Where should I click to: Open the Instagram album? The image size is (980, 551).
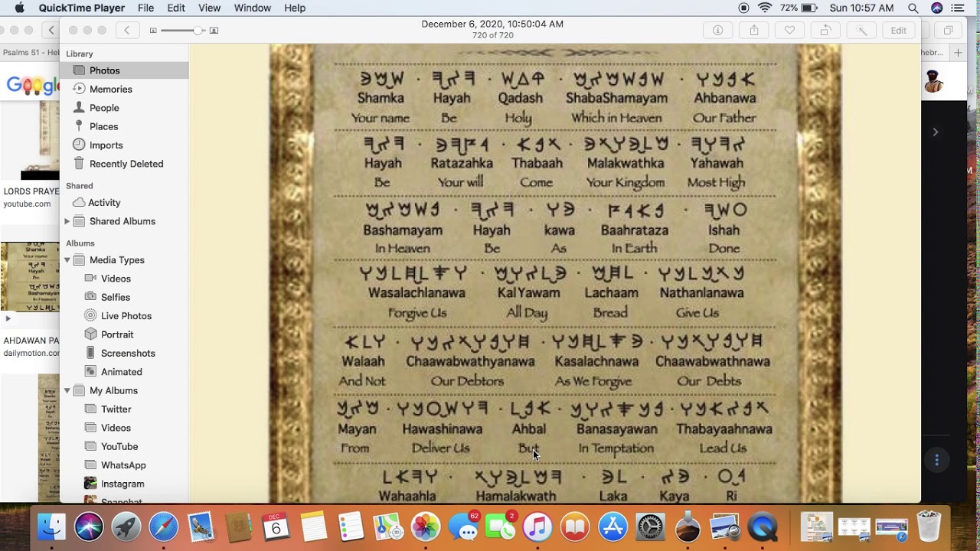124,484
